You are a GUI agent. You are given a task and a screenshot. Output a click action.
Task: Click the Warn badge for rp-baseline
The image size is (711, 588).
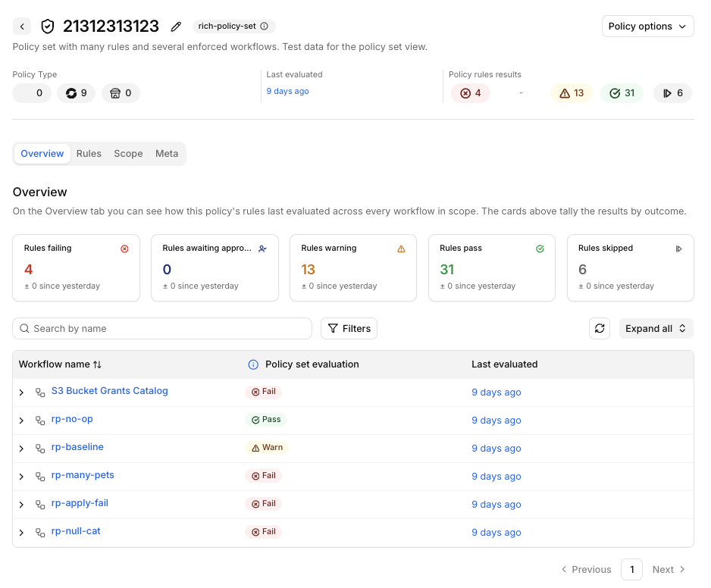point(267,448)
